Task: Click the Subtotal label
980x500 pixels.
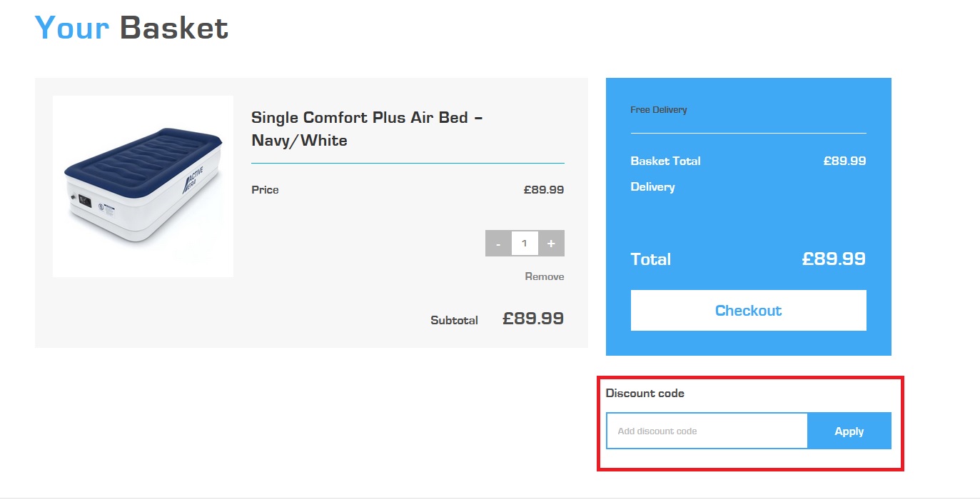Action: pos(454,320)
